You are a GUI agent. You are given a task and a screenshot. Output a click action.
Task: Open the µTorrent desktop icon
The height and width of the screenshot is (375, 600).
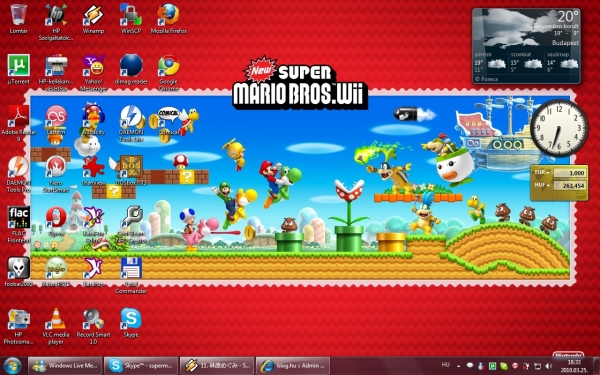tap(18, 69)
